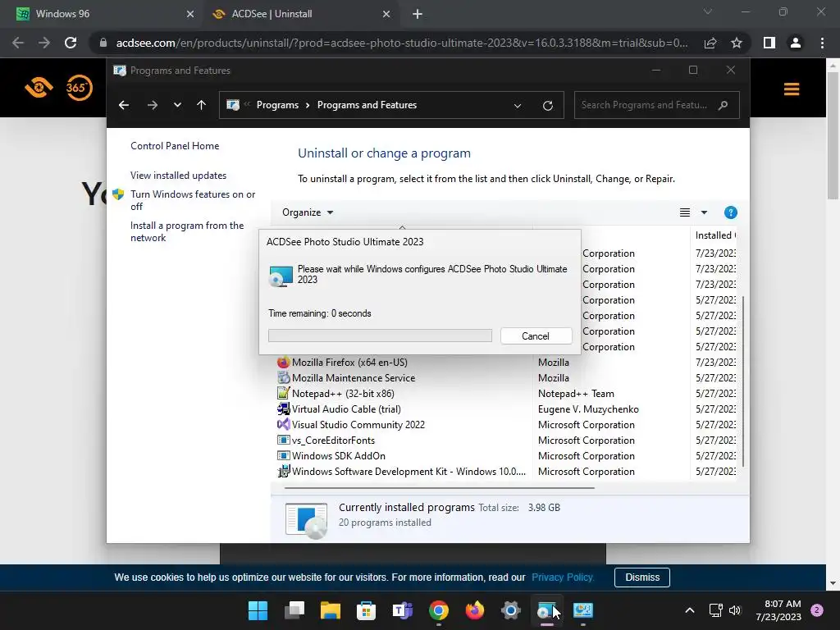Click the Installed On column header
This screenshot has width=840, height=630.
tap(714, 235)
